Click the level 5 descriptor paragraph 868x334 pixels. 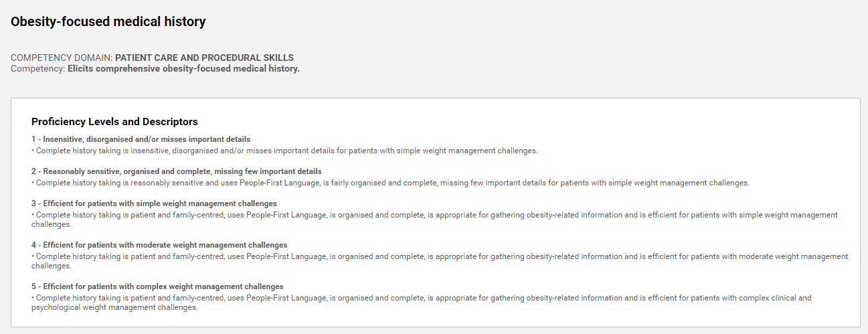coord(421,303)
